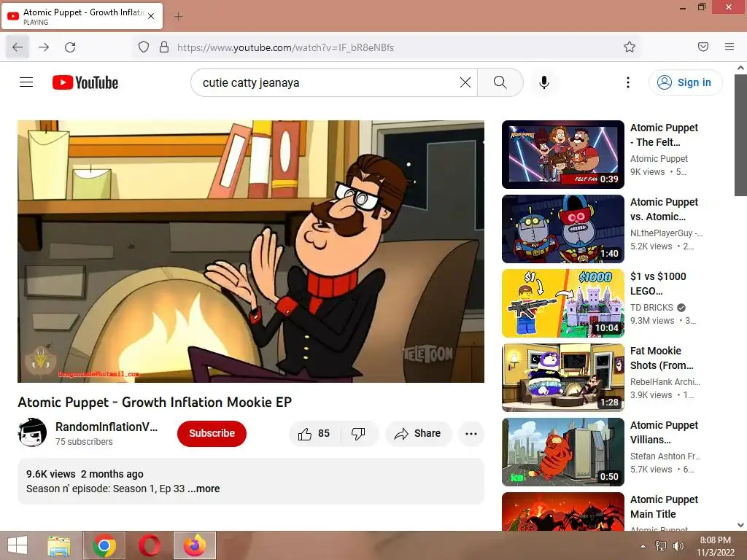Expand description with ...more
This screenshot has width=747, height=560.
point(204,489)
